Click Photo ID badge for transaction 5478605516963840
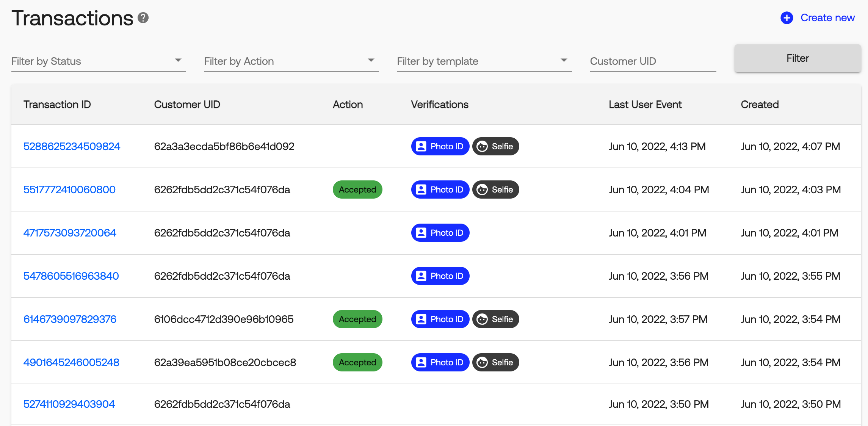Screen dimensions: 868x426 (440, 276)
